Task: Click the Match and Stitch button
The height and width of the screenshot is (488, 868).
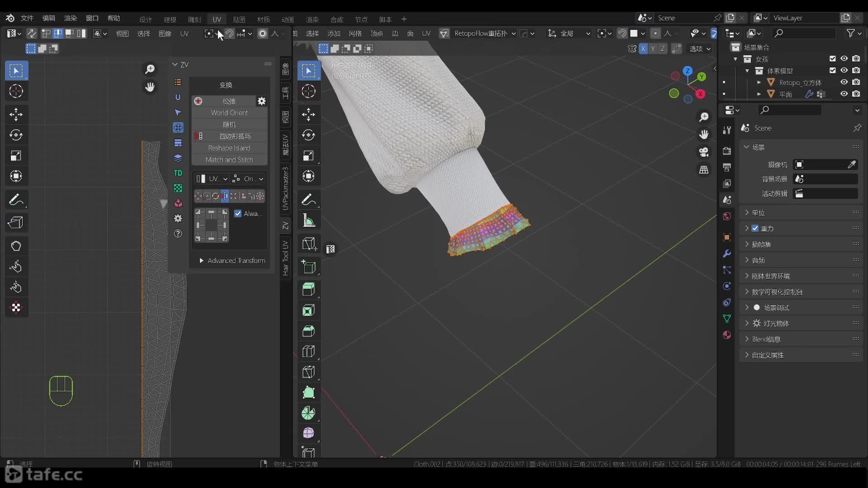Action: 229,160
